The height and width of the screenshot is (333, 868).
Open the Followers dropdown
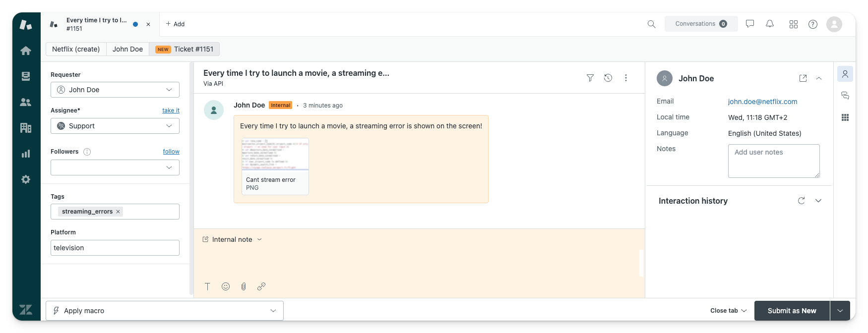[115, 167]
